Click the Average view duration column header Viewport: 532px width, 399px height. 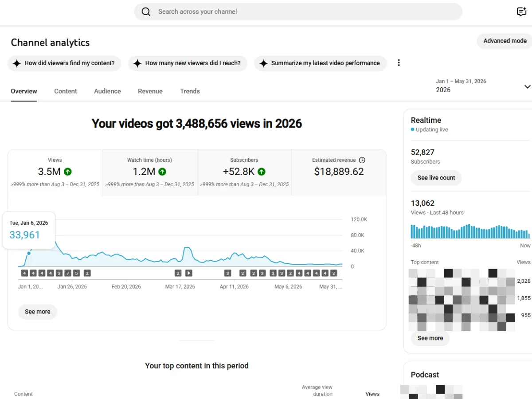[x=317, y=391]
